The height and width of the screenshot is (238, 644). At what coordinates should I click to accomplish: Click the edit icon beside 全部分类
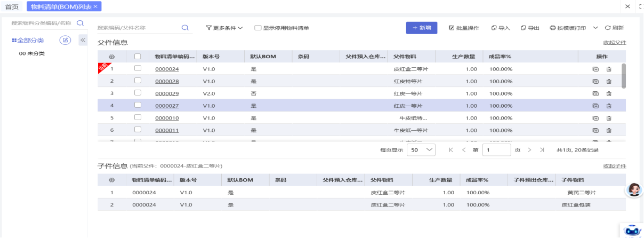click(x=65, y=40)
